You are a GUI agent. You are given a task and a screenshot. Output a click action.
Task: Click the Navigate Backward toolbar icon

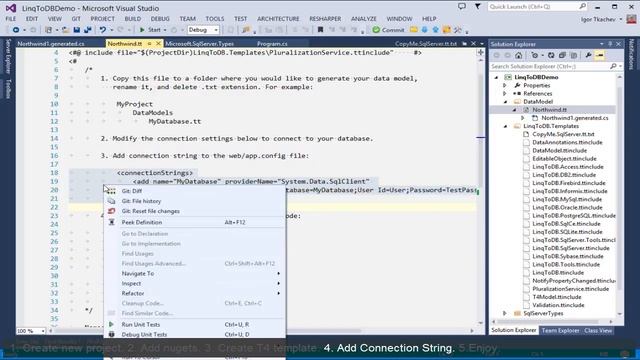[16, 30]
